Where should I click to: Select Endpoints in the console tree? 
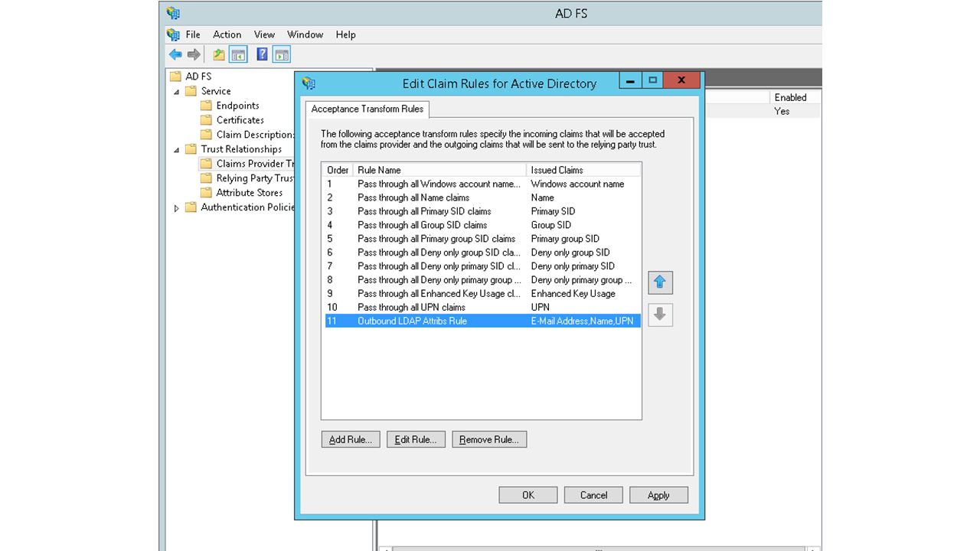[x=237, y=106]
